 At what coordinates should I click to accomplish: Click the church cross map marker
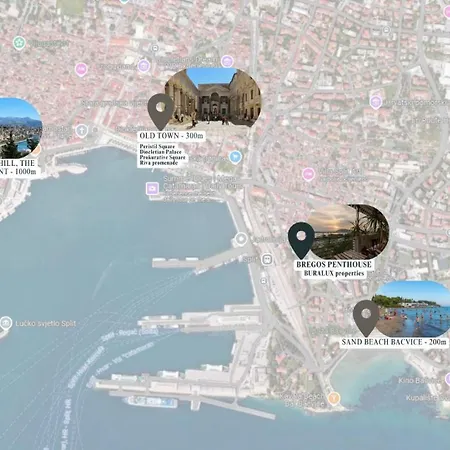tap(82, 131)
